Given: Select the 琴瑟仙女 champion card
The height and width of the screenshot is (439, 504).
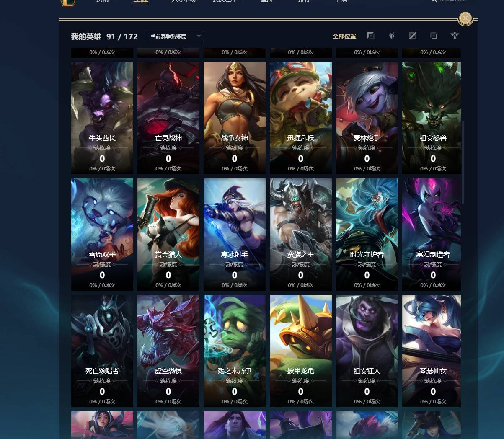Looking at the screenshot, I should point(432,351).
